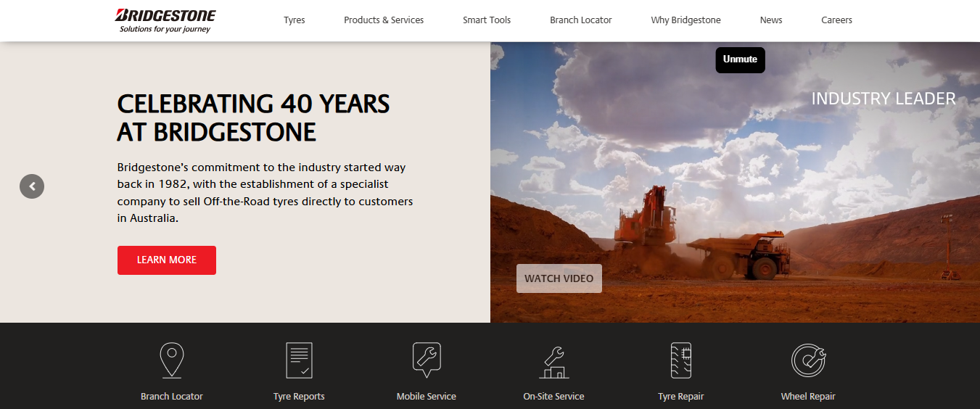Expand the Tyres menu
This screenshot has width=980, height=409.
294,20
